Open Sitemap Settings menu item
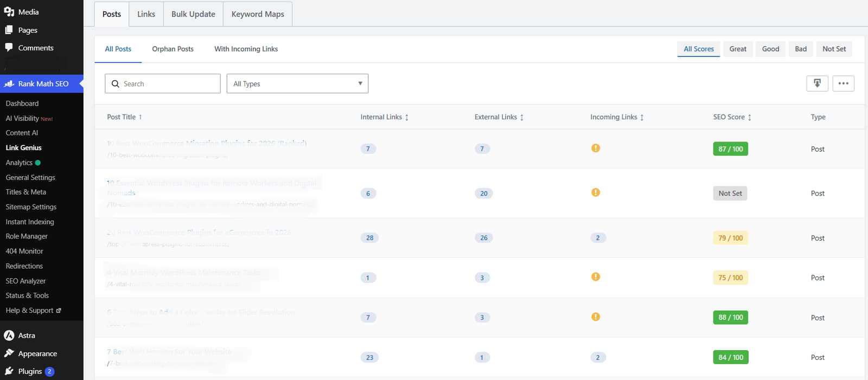Screen dimensions: 868x380 point(31,207)
